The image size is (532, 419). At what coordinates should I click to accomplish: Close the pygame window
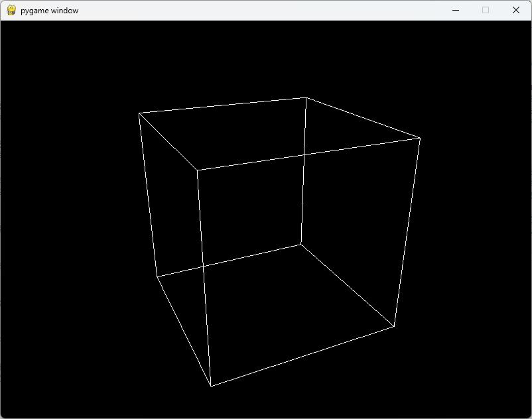click(515, 10)
